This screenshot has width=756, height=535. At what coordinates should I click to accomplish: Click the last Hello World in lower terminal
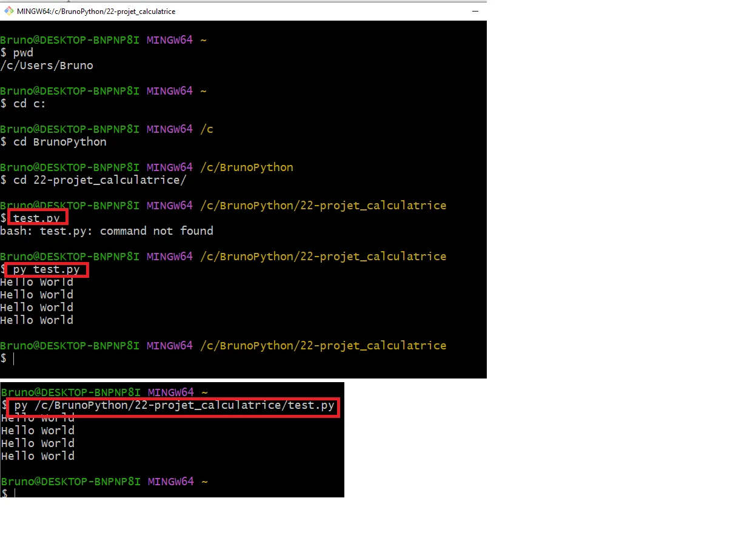(x=38, y=456)
